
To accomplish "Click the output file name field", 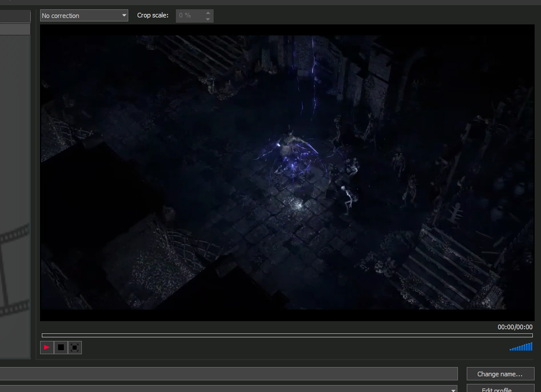I will click(x=229, y=374).
